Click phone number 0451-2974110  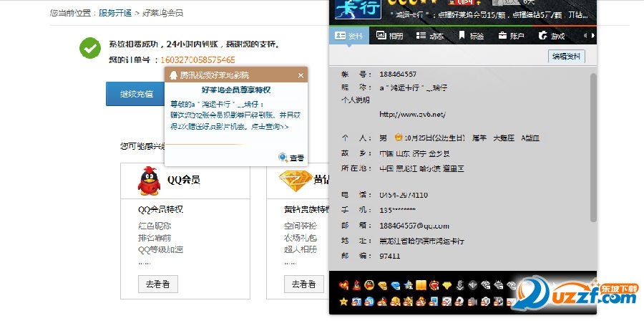(404, 195)
